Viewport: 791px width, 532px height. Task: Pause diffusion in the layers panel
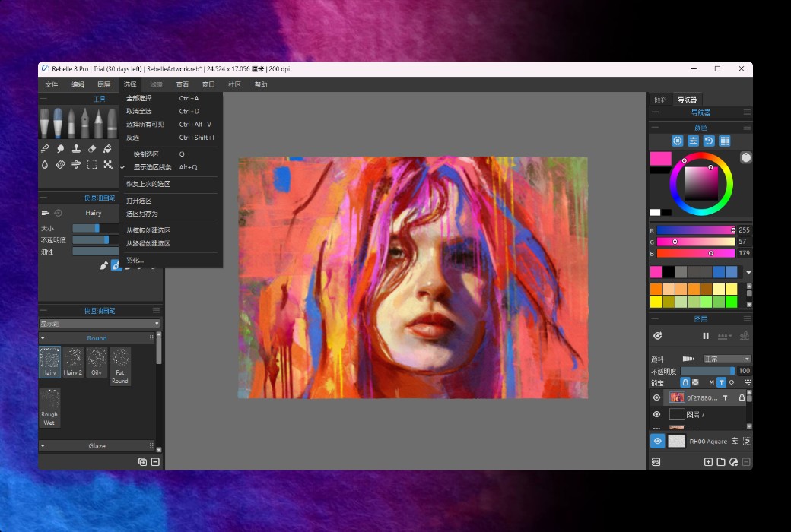(706, 336)
